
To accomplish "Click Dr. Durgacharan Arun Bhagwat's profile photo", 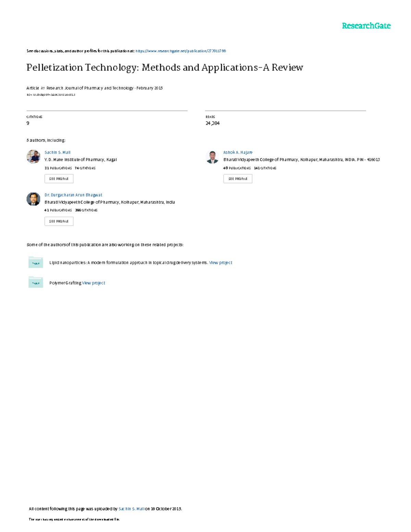I will pyautogui.click(x=33, y=199).
